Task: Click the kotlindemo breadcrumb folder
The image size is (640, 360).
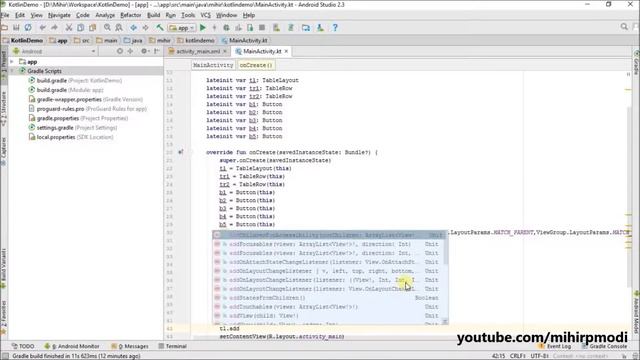Action: (196, 40)
